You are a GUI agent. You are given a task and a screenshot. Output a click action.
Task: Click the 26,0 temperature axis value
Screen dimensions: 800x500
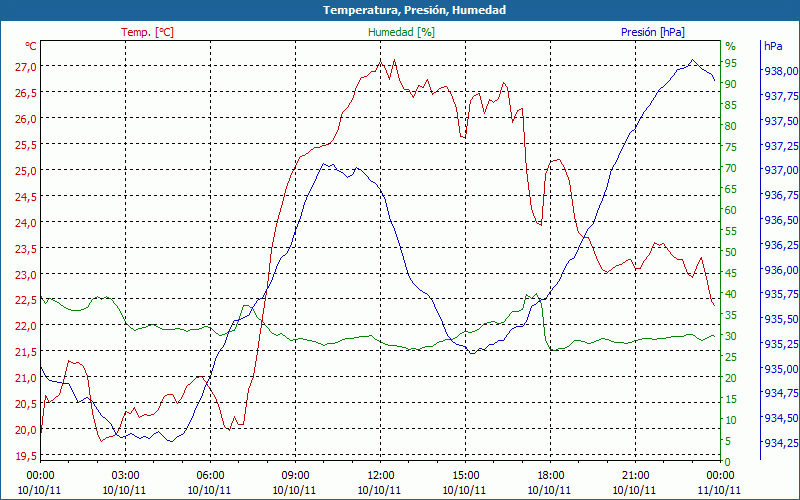point(26,118)
